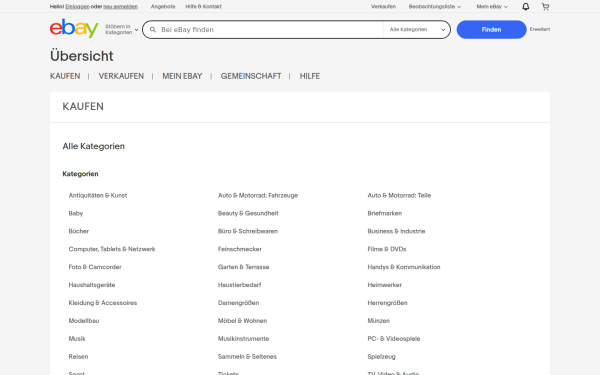Open the Alle Kategorien heading link
The height and width of the screenshot is (375, 600).
tap(94, 146)
